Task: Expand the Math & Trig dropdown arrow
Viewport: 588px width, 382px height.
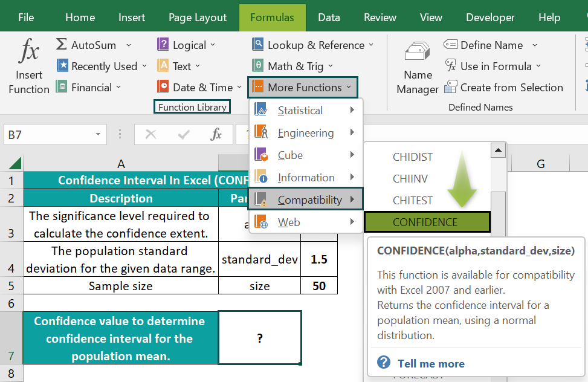Action: pyautogui.click(x=331, y=66)
